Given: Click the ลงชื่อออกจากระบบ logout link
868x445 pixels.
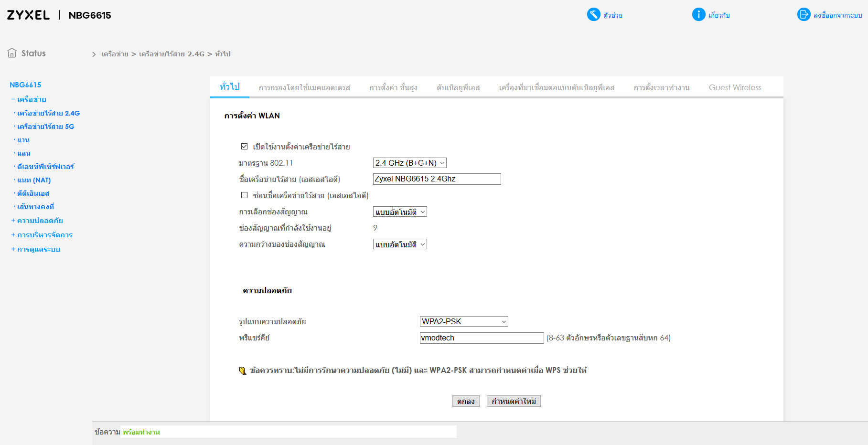Looking at the screenshot, I should tap(838, 15).
